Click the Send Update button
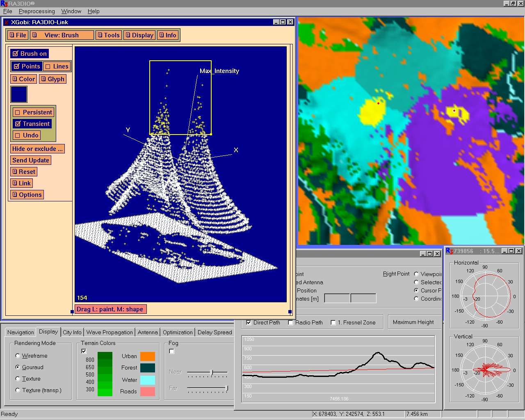525x420 pixels. click(x=31, y=160)
